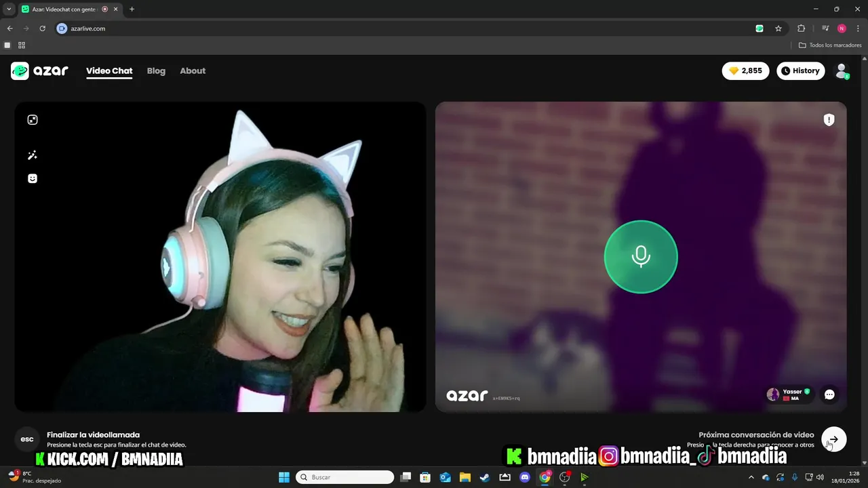Open the History button
This screenshot has width=868, height=488.
(x=800, y=70)
